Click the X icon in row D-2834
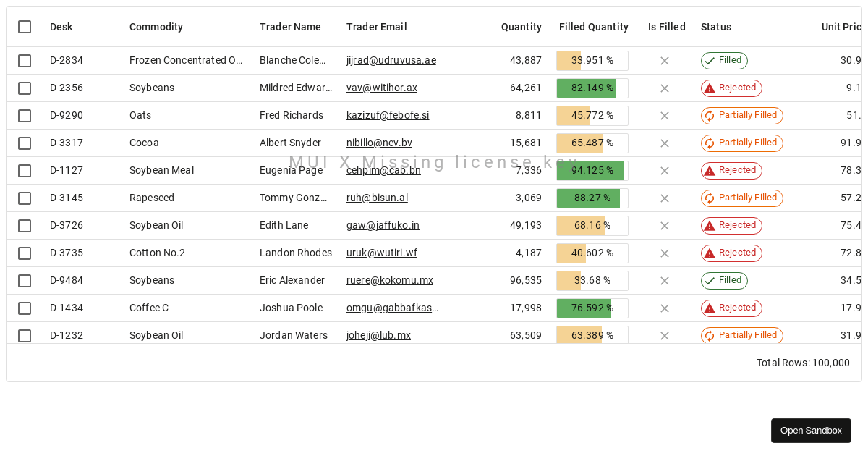 click(x=665, y=61)
